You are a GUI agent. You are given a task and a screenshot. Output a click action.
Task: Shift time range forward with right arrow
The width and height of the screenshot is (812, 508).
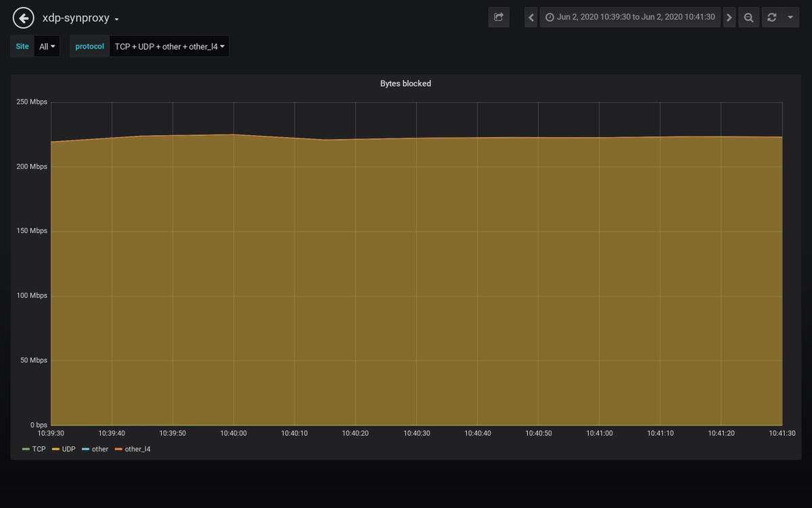point(729,17)
